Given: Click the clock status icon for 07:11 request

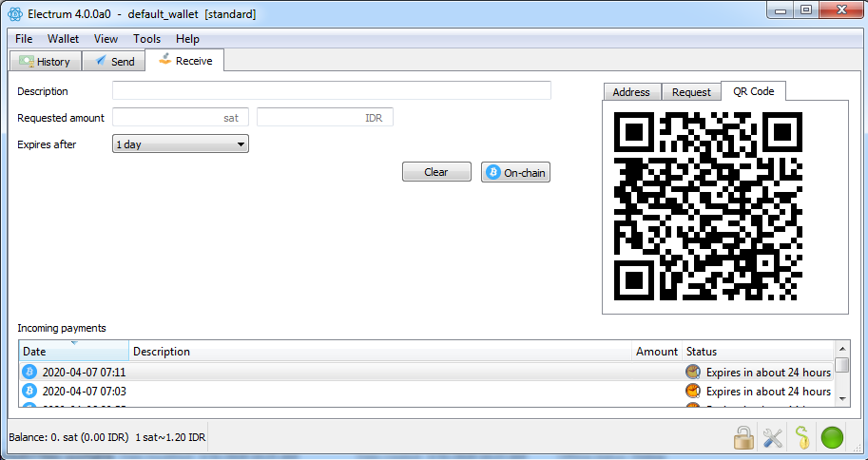Looking at the screenshot, I should tap(693, 372).
